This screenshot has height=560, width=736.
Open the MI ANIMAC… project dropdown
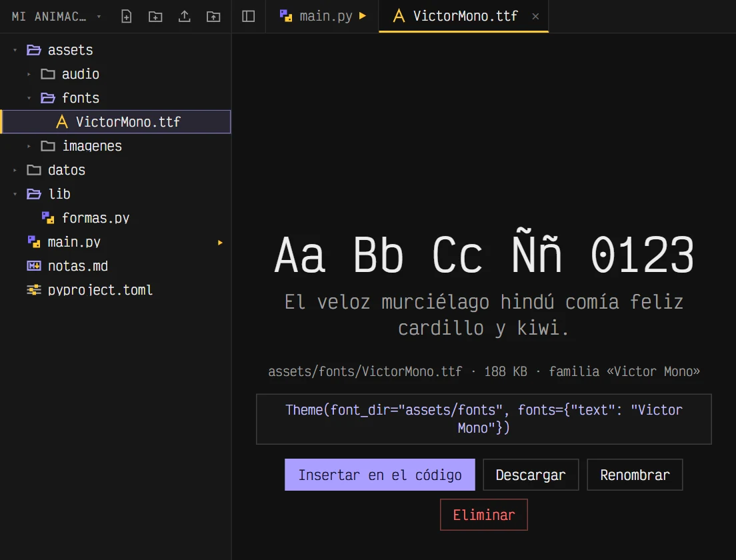pos(56,17)
